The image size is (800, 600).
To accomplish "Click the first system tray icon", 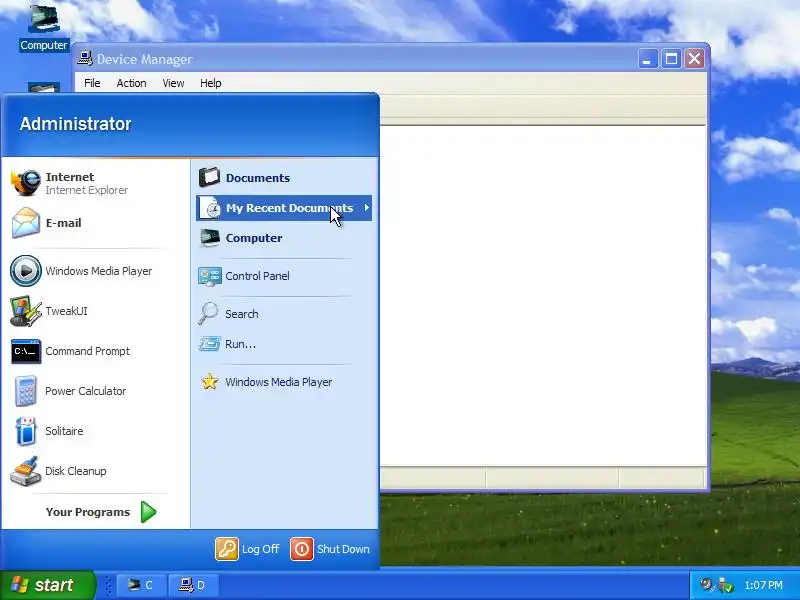I will tap(706, 584).
